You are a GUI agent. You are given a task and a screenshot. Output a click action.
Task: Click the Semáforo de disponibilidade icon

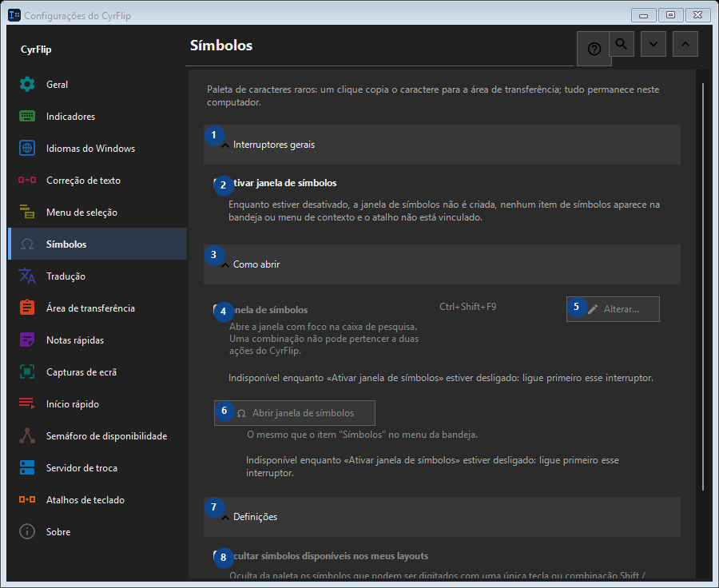click(27, 435)
